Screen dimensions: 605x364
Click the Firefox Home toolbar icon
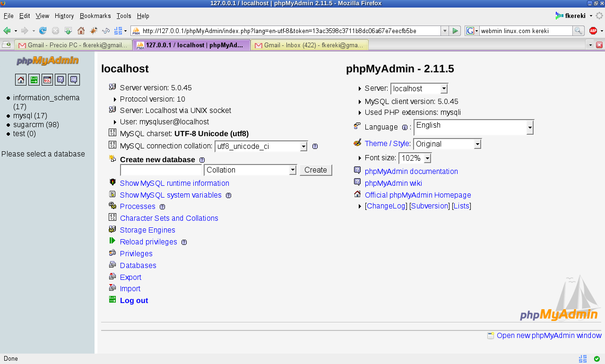coord(81,31)
